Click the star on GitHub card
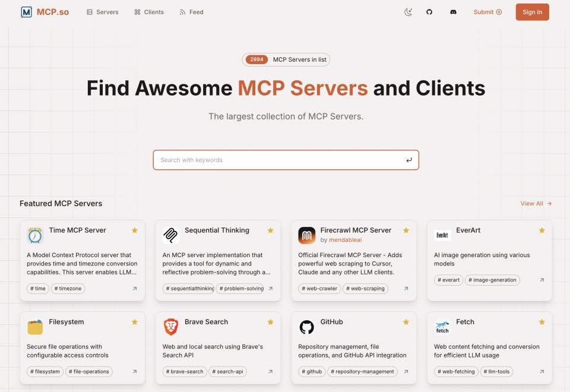This screenshot has height=392, width=570. [x=406, y=322]
